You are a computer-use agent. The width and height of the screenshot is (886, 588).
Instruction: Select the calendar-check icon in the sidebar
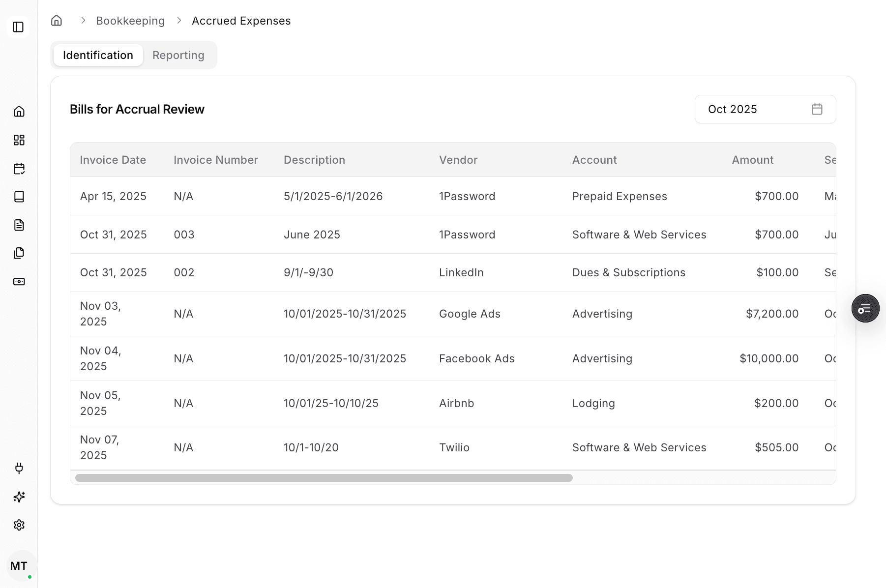click(x=19, y=168)
